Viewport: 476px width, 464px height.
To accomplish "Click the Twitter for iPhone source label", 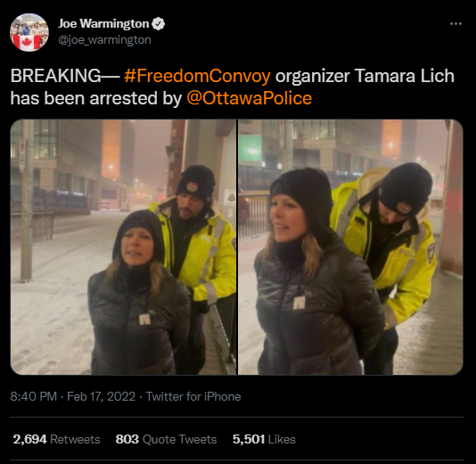I will pos(193,396).
